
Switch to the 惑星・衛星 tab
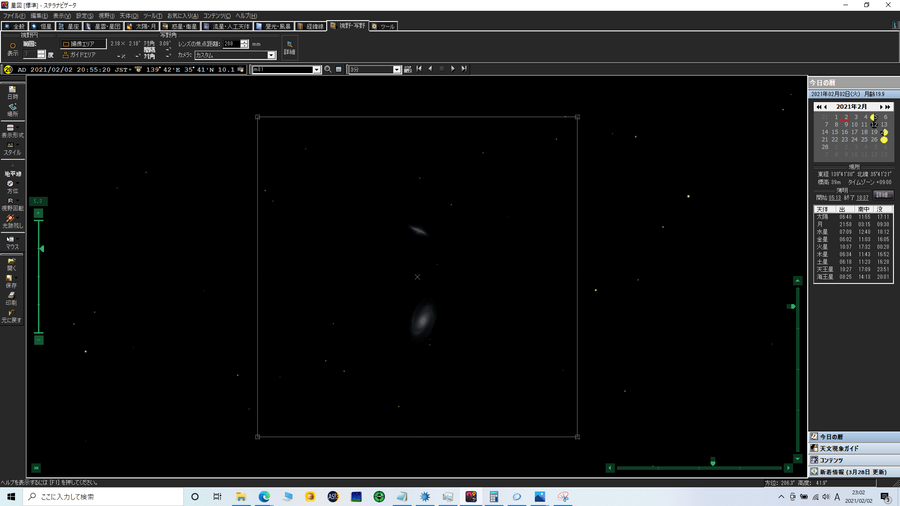(x=180, y=26)
